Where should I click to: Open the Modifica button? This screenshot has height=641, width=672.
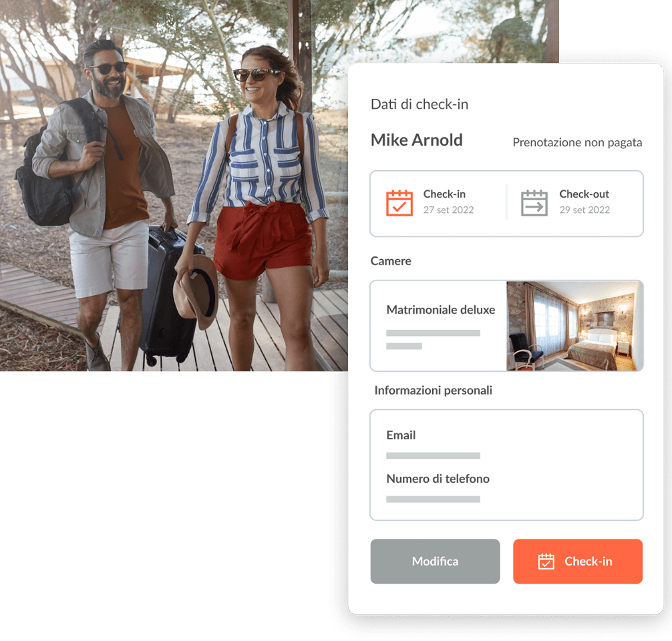pos(435,561)
